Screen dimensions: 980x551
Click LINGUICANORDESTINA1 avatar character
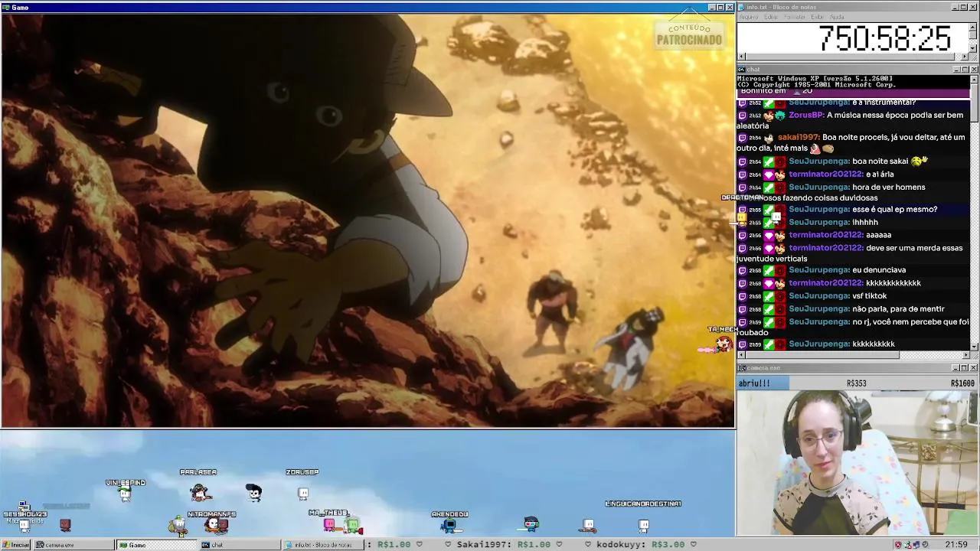pos(643,525)
